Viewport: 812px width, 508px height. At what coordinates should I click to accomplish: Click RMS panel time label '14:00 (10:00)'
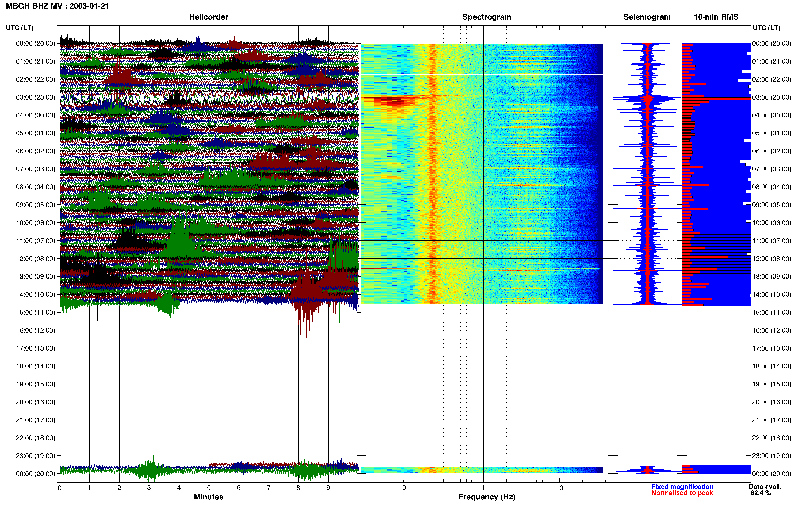coord(772,295)
